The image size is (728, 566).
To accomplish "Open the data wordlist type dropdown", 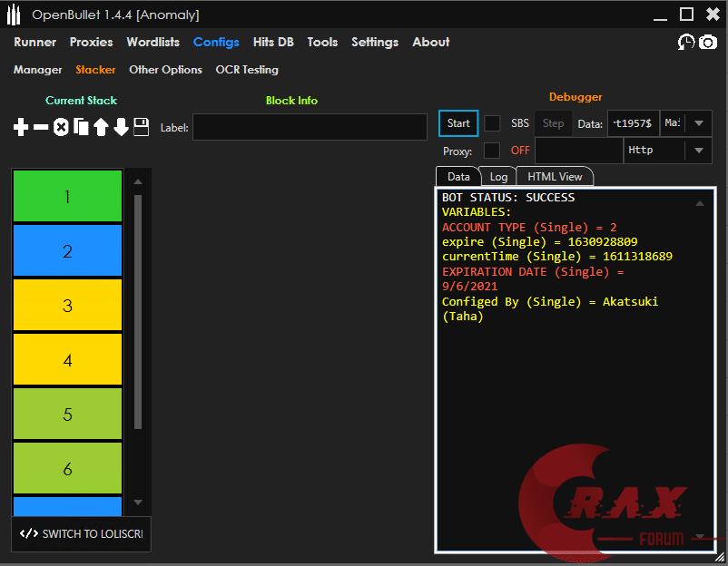I will [x=698, y=123].
